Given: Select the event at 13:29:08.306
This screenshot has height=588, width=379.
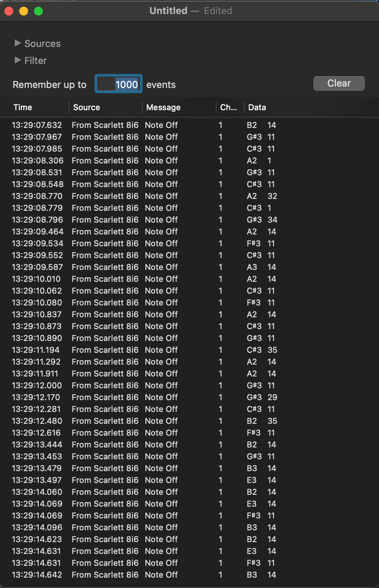Looking at the screenshot, I should click(189, 160).
